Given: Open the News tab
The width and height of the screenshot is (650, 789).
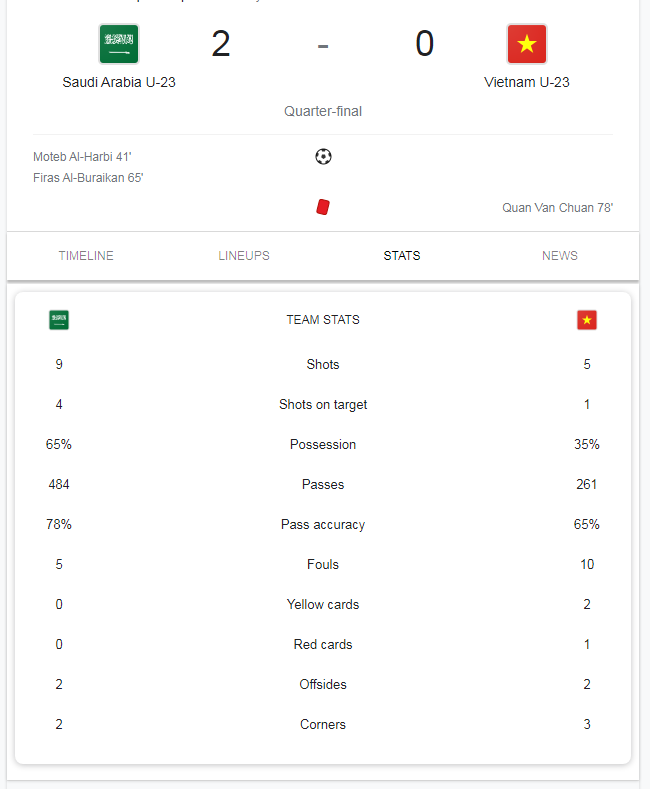Looking at the screenshot, I should [560, 256].
